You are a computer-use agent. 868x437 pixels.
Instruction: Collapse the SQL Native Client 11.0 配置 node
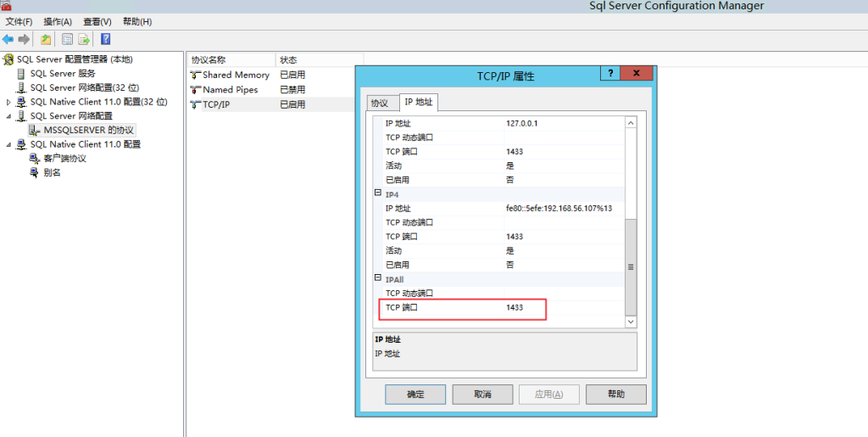[8, 144]
